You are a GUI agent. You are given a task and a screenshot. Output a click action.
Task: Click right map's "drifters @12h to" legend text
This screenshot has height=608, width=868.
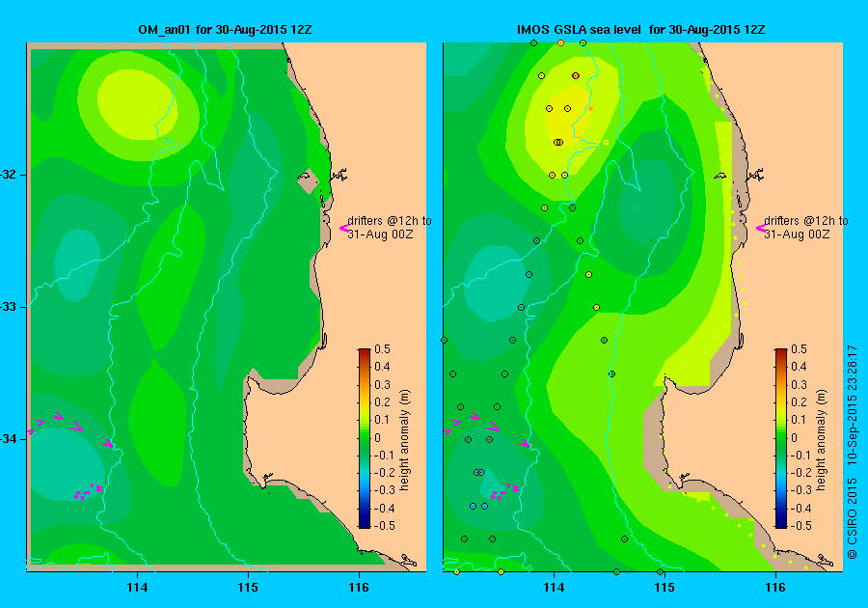pyautogui.click(x=806, y=221)
